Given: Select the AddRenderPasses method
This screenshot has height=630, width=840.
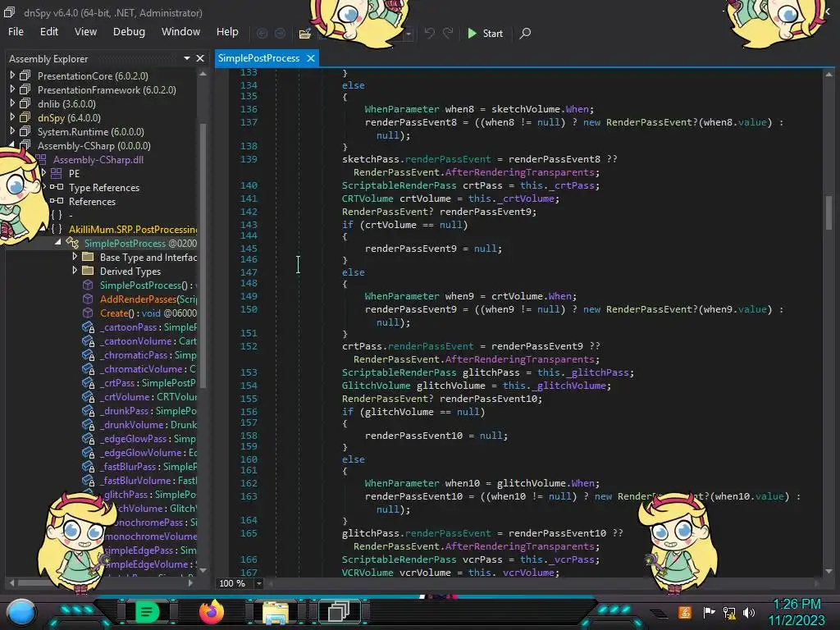Looking at the screenshot, I should tap(148, 299).
